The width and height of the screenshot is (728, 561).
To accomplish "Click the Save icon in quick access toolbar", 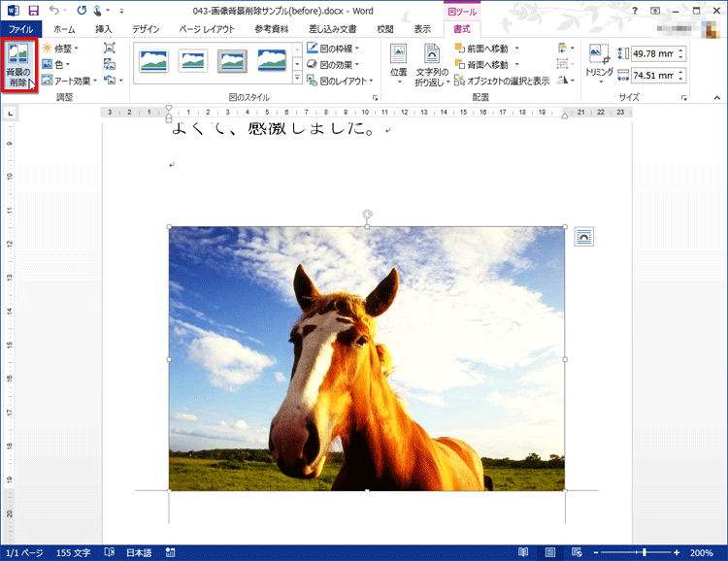I will click(34, 10).
